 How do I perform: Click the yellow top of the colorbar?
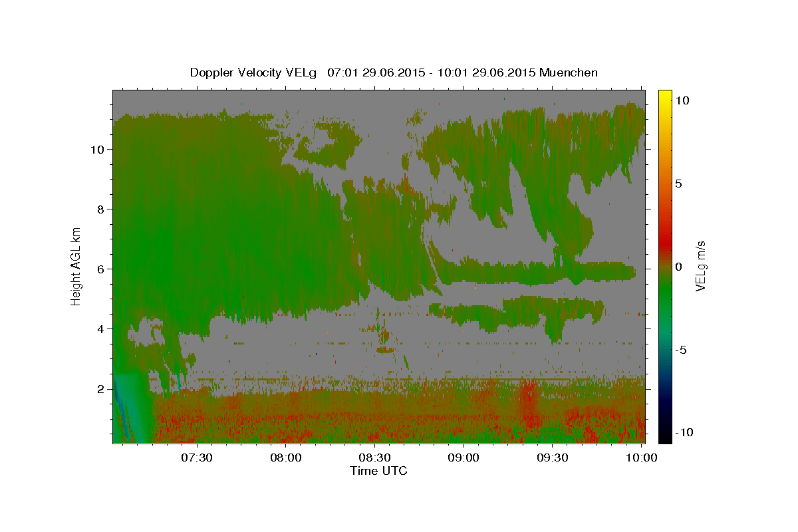click(665, 94)
